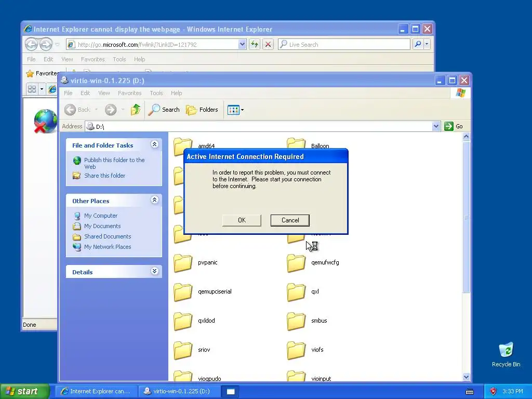Screen dimensions: 532x399
Task: Select the qemupciserial folder
Action: point(203,291)
